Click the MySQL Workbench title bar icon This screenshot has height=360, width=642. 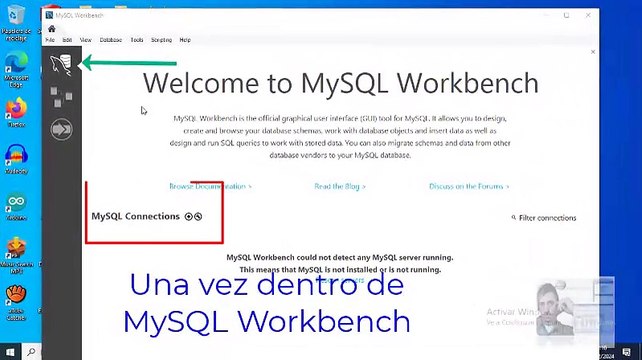(50, 15)
